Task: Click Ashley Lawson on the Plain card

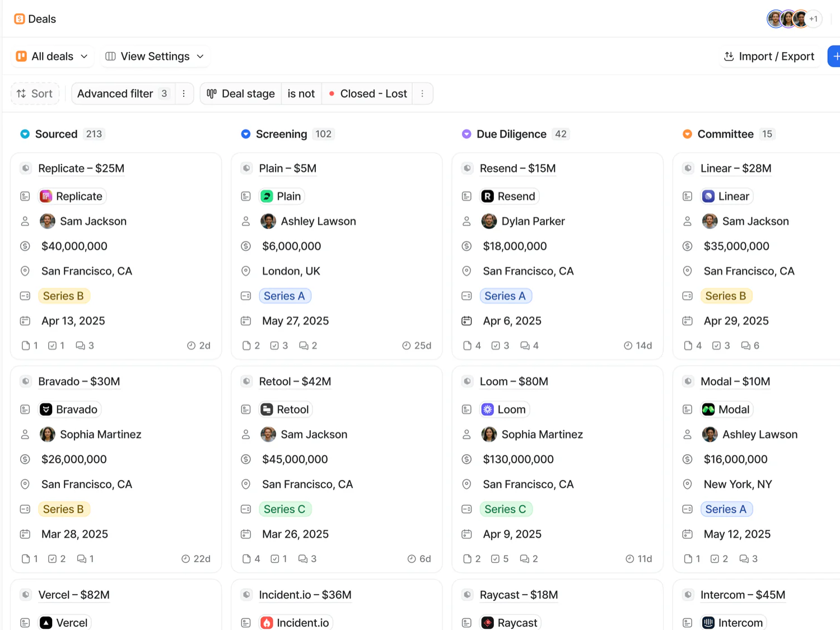Action: click(309, 222)
